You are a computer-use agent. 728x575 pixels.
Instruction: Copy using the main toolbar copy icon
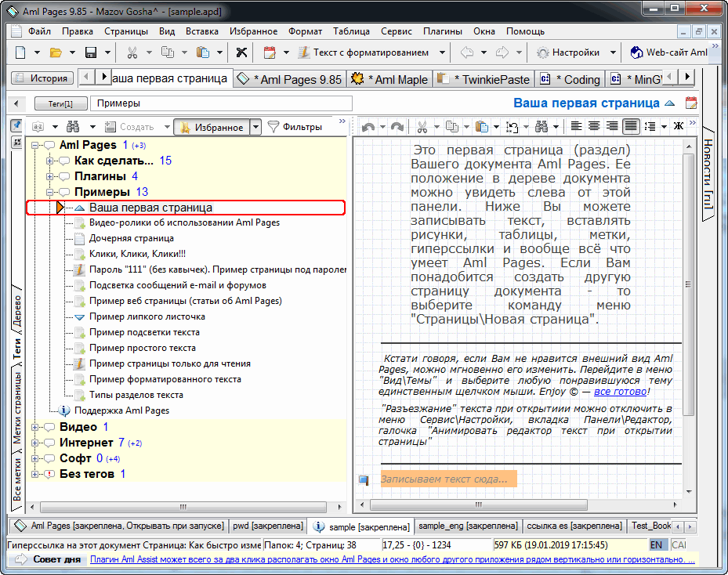[x=168, y=52]
